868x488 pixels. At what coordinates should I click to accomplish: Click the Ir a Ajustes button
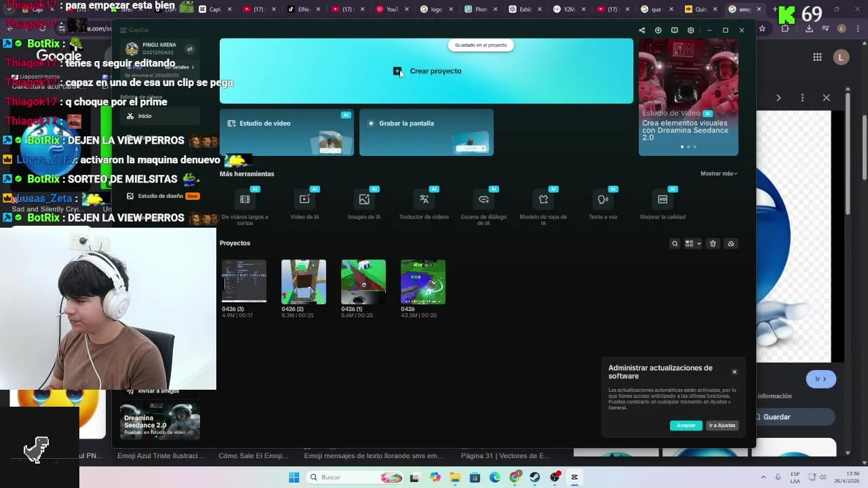(722, 426)
